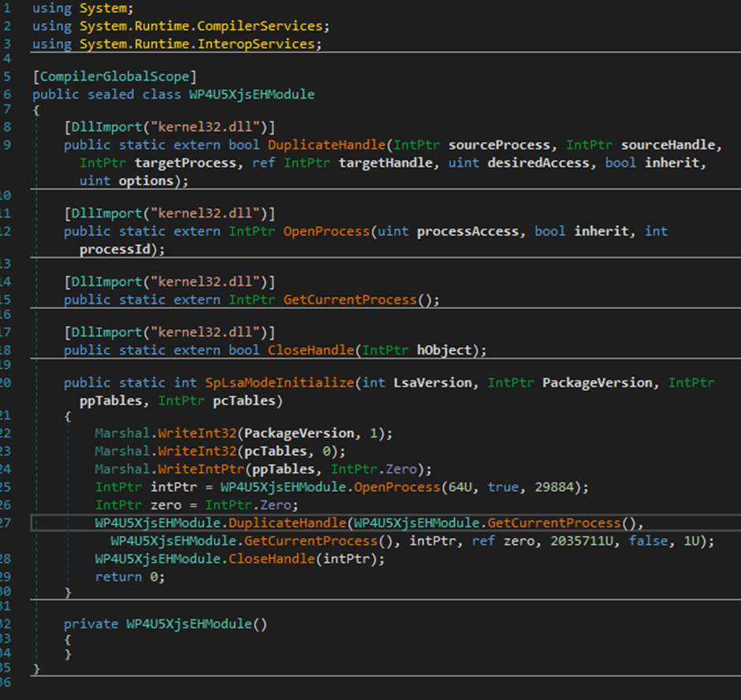741x700 pixels.
Task: Select the process ID literal 29884
Action: [554, 487]
